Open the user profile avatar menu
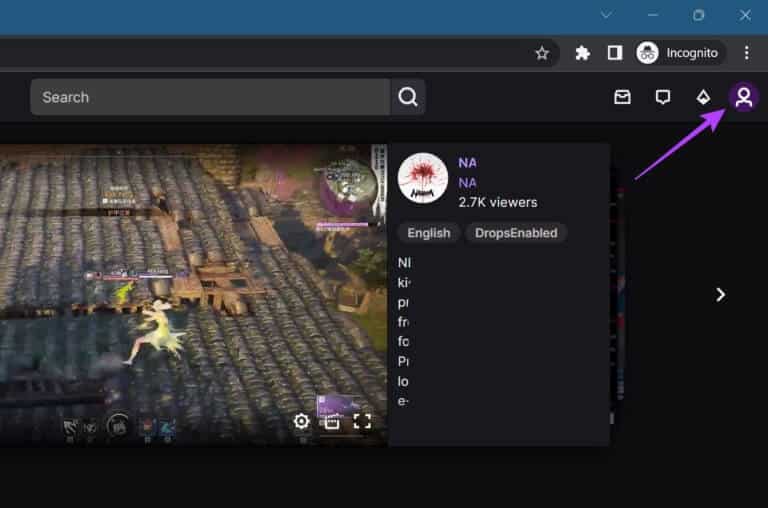The width and height of the screenshot is (768, 508). point(744,97)
